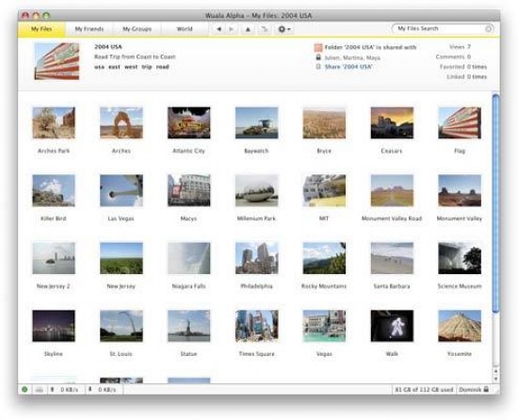518x420 pixels.
Task: Select the Monument Valley Road photo
Action: [392, 190]
